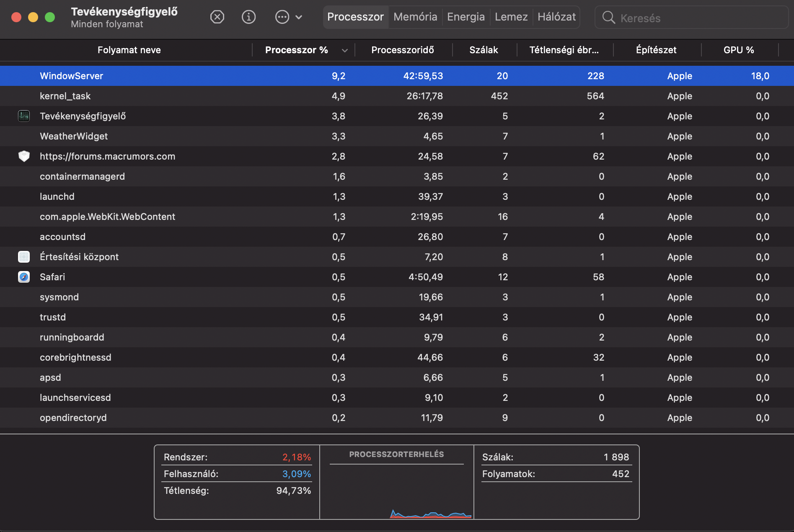Click the Tétlenség 94,73% value
The height and width of the screenshot is (532, 794).
pyautogui.click(x=294, y=491)
